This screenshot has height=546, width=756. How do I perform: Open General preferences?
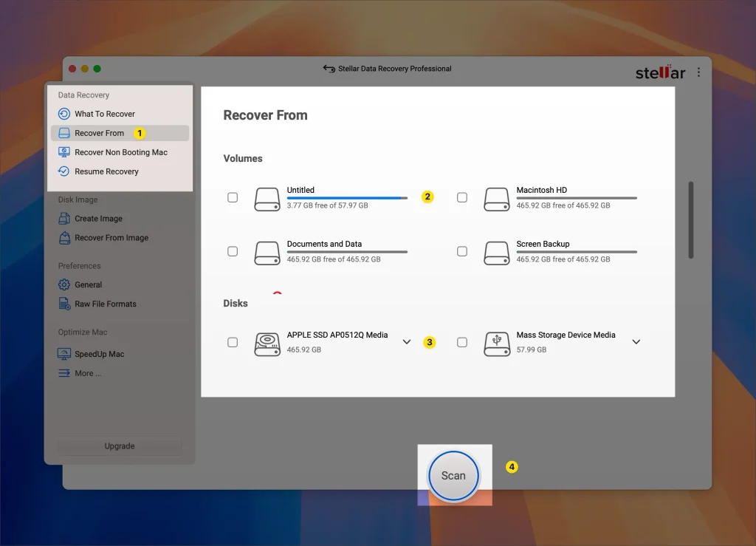click(x=87, y=284)
